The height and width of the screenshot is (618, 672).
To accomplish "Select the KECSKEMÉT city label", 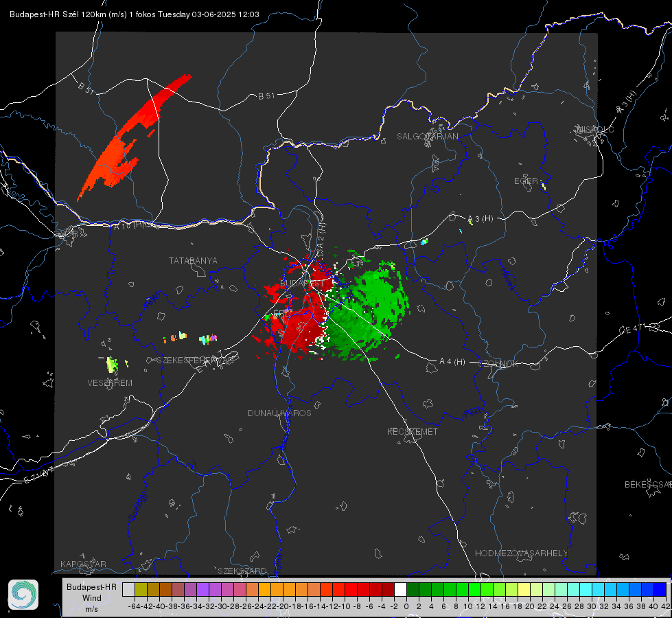I will pos(413,431).
